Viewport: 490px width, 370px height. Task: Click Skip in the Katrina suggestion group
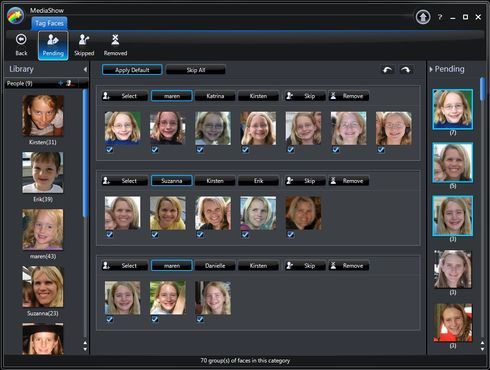[x=305, y=96]
